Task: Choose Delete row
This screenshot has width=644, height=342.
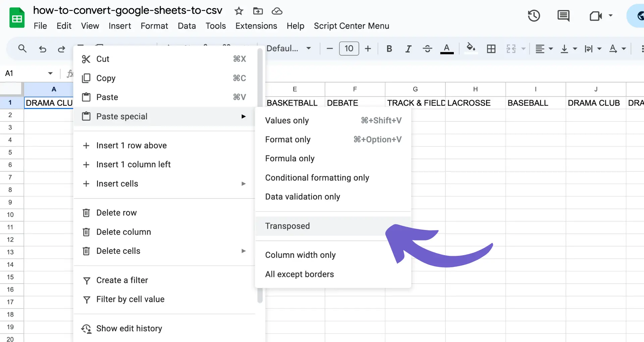Action: pos(164,213)
